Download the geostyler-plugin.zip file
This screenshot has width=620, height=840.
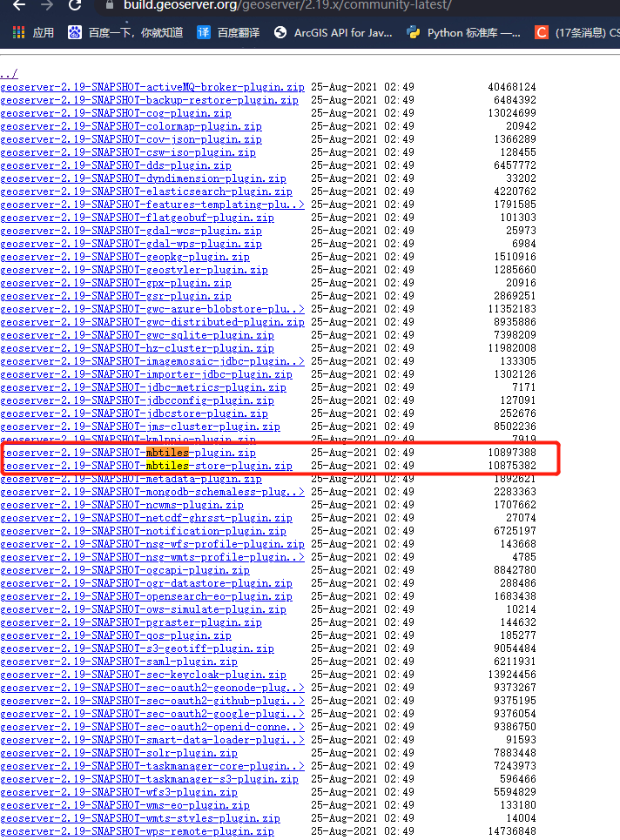coord(134,270)
